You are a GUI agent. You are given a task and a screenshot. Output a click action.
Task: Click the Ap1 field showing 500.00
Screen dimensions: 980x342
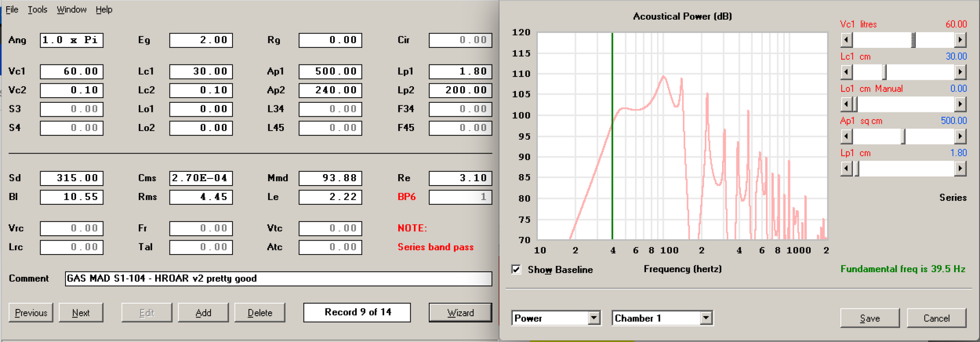pos(330,71)
